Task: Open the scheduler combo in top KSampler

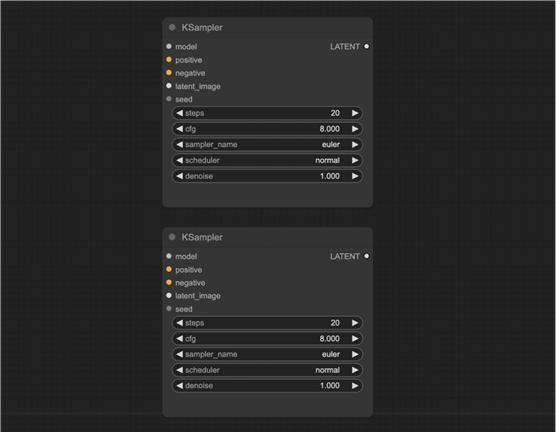Action: pyautogui.click(x=267, y=160)
